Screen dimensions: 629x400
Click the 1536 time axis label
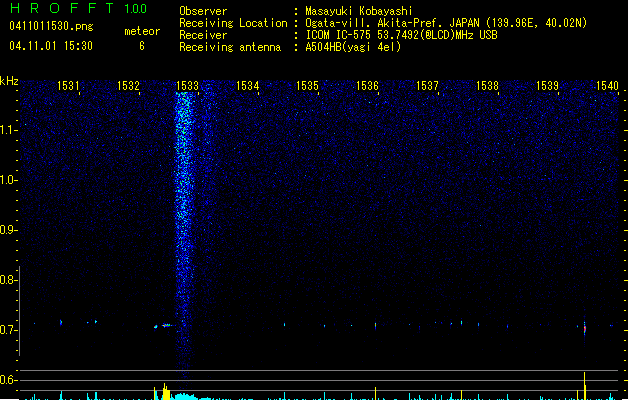click(x=367, y=85)
